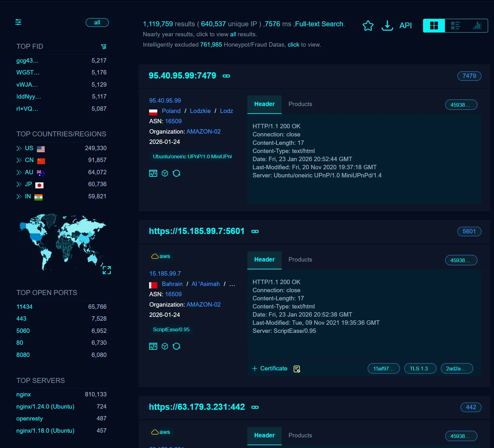Click the aws cloud badge for 63.179.3.231
The image size is (494, 448).
point(161,432)
